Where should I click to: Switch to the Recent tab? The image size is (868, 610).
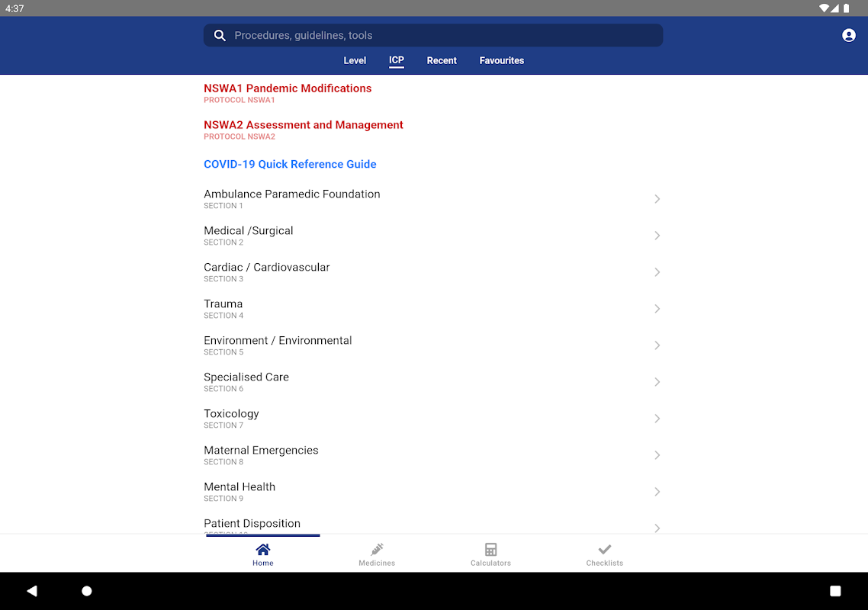[442, 60]
